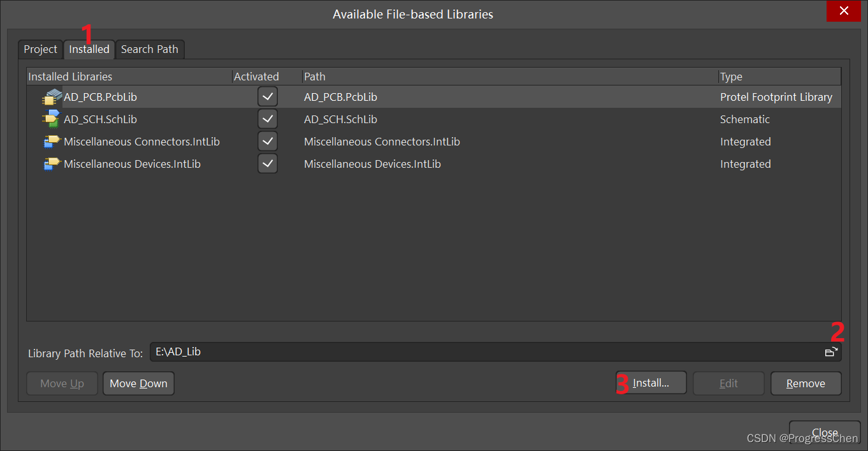
Task: Click the Install... button
Action: pos(651,383)
